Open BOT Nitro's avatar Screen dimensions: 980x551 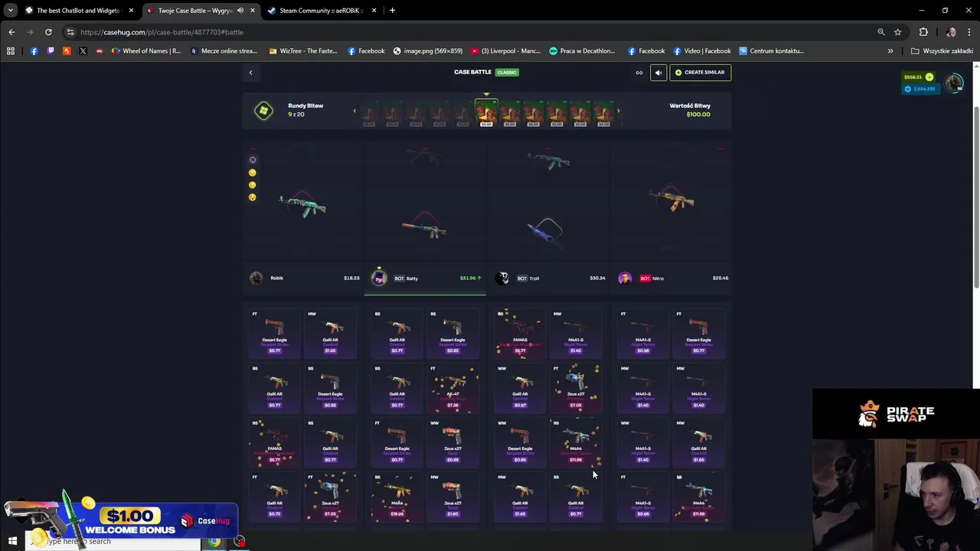point(625,279)
